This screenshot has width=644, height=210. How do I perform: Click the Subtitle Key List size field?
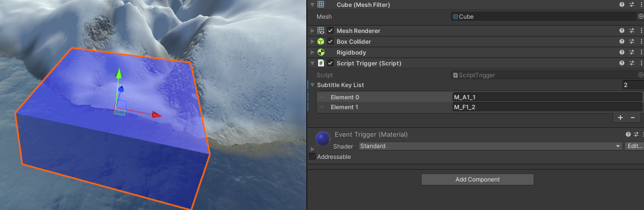[x=632, y=85]
